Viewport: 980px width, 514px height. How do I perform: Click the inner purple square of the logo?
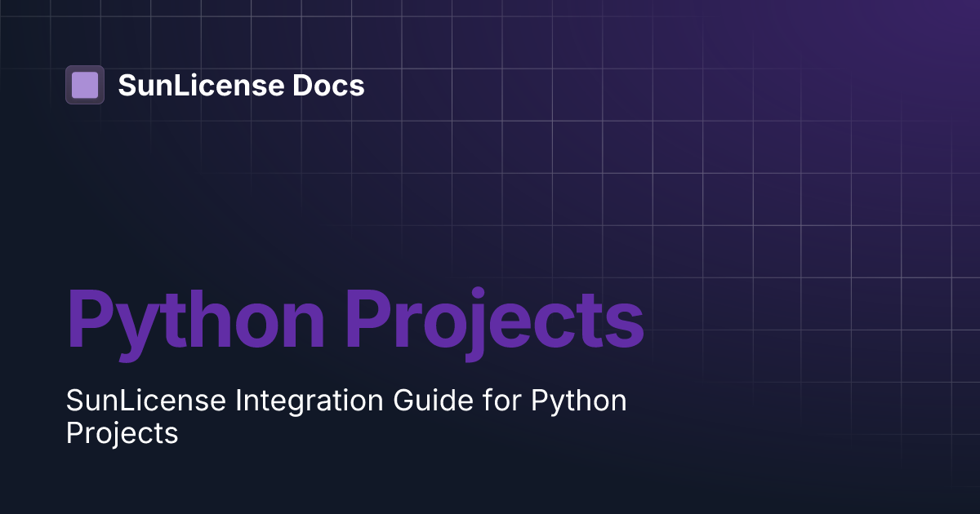(85, 85)
